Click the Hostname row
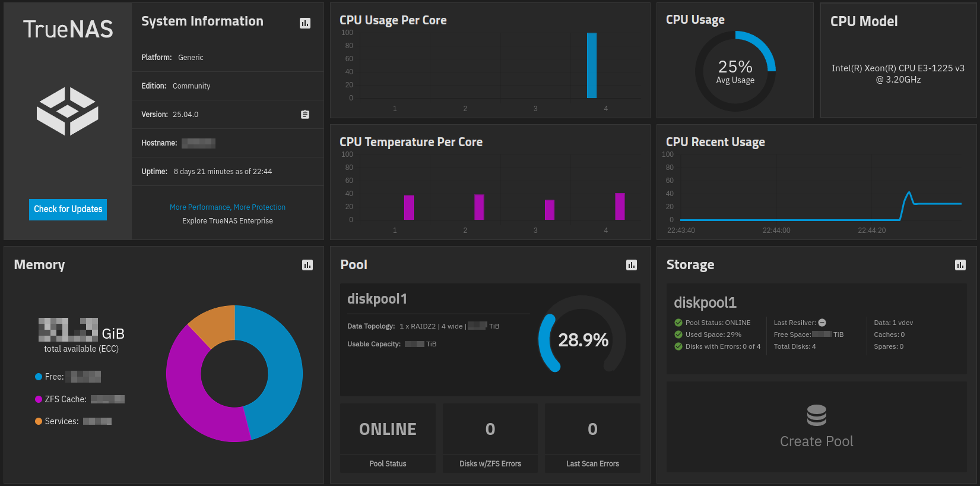This screenshot has height=486, width=980. 227,143
